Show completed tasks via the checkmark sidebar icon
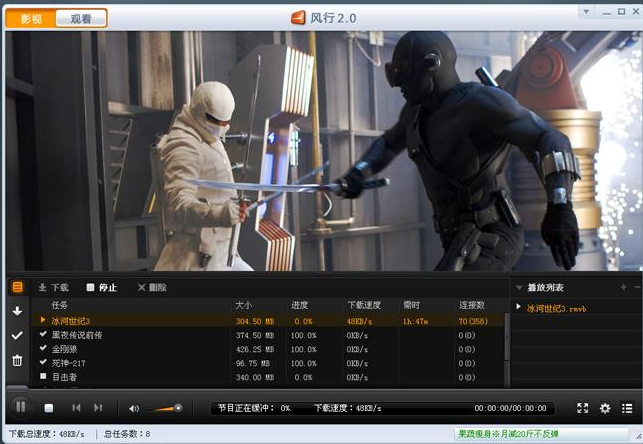Image resolution: width=643 pixels, height=444 pixels. (17, 336)
